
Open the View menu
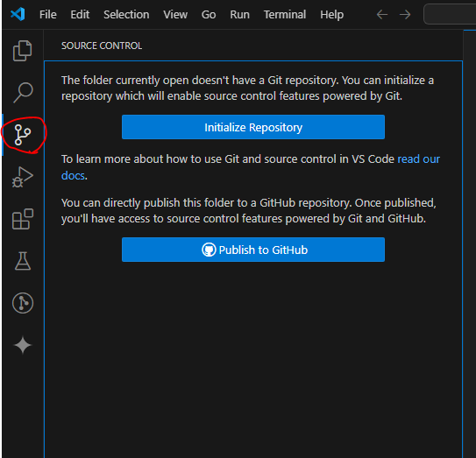(175, 15)
